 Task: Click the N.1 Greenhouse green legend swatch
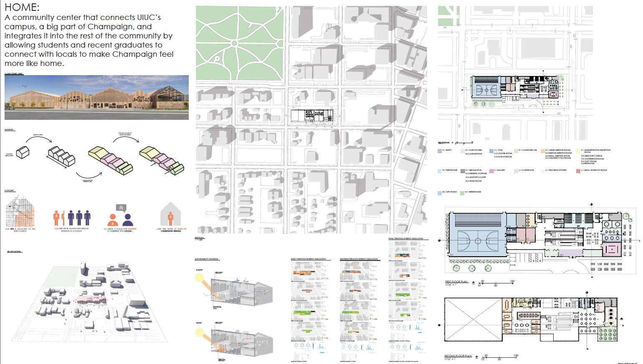[462, 192]
